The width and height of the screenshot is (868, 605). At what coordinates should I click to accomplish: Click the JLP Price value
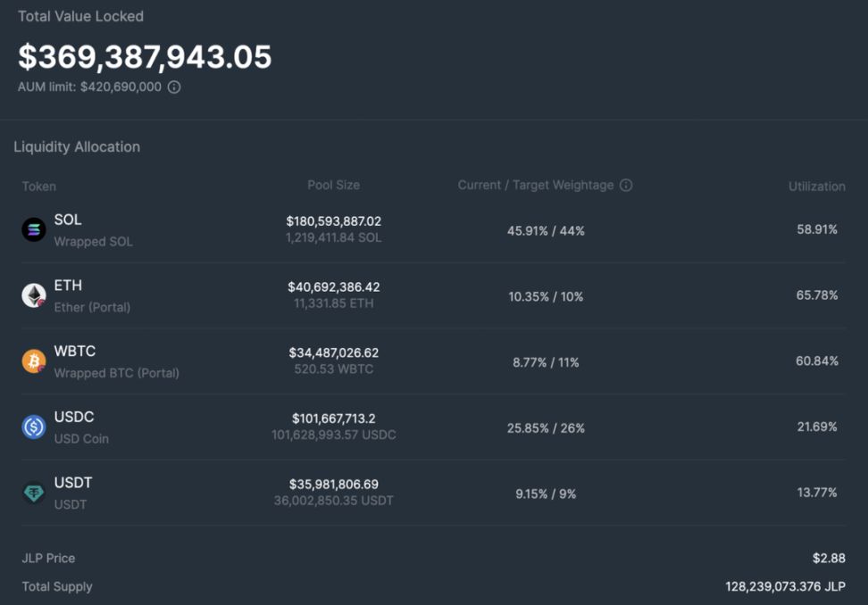[828, 559]
